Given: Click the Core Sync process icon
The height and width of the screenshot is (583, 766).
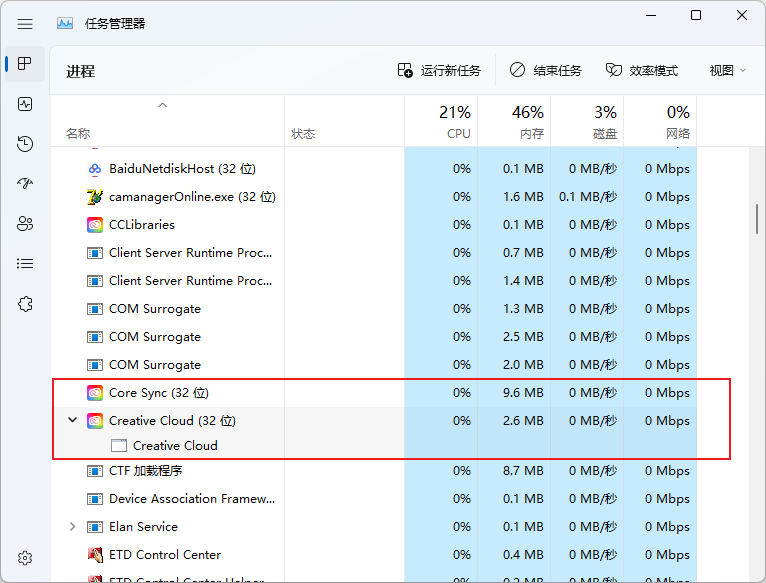Looking at the screenshot, I should tap(95, 393).
